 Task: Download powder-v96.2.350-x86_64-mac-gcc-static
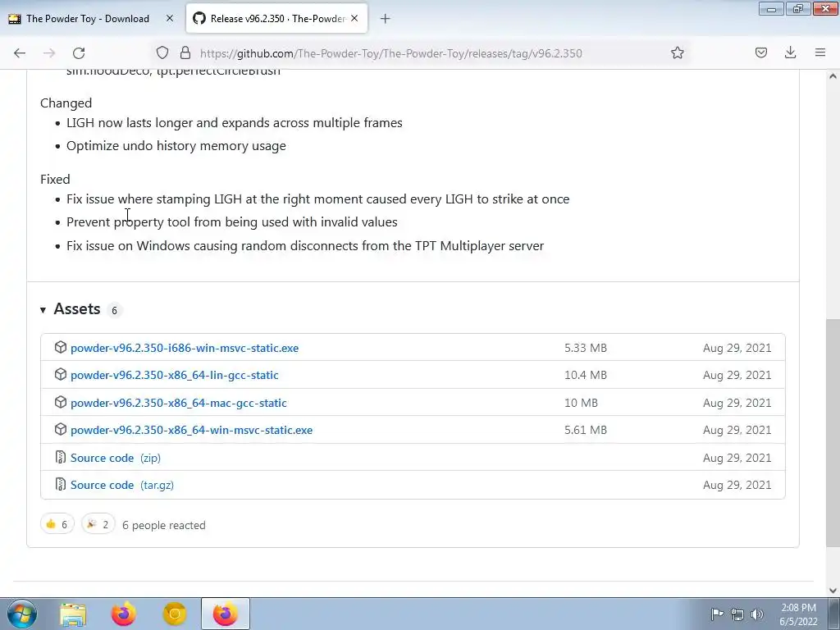(178, 403)
